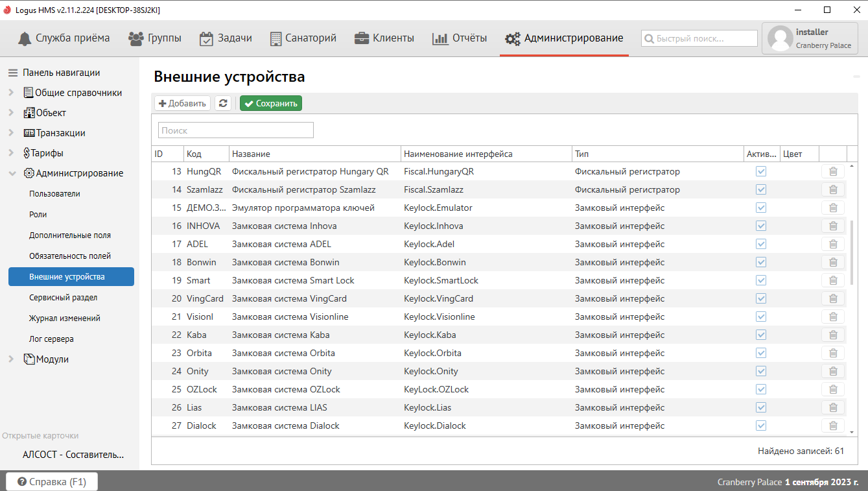
Task: Click the magnifier icon in quick search
Action: point(649,39)
